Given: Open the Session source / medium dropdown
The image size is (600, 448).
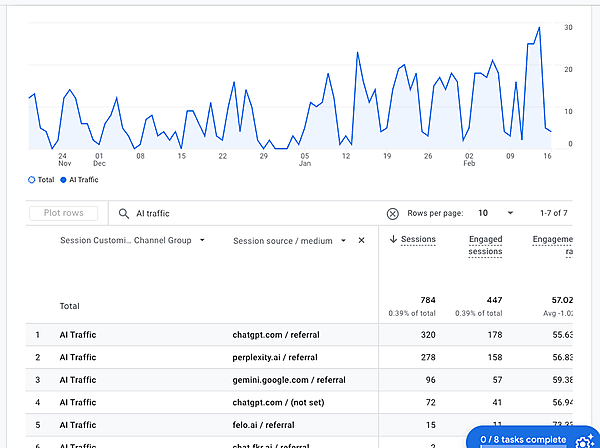Looking at the screenshot, I should tap(343, 240).
